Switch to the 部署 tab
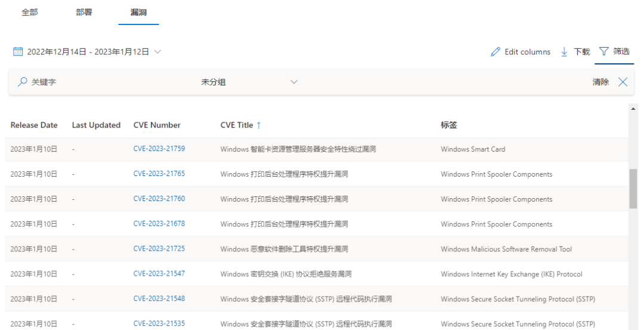This screenshot has height=330, width=644. point(84,13)
